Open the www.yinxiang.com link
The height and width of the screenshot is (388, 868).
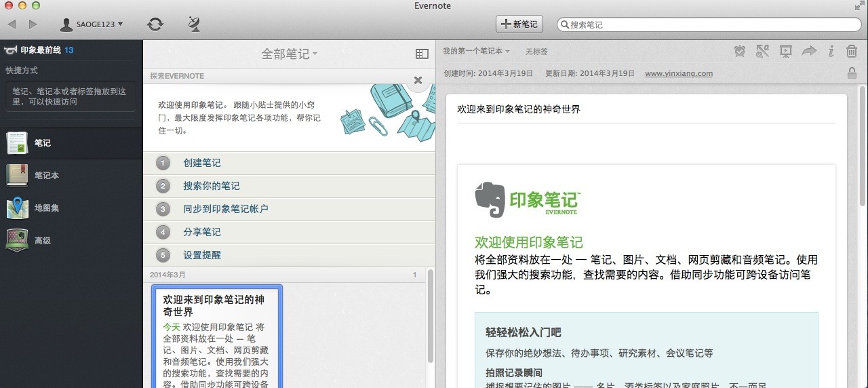coord(679,73)
